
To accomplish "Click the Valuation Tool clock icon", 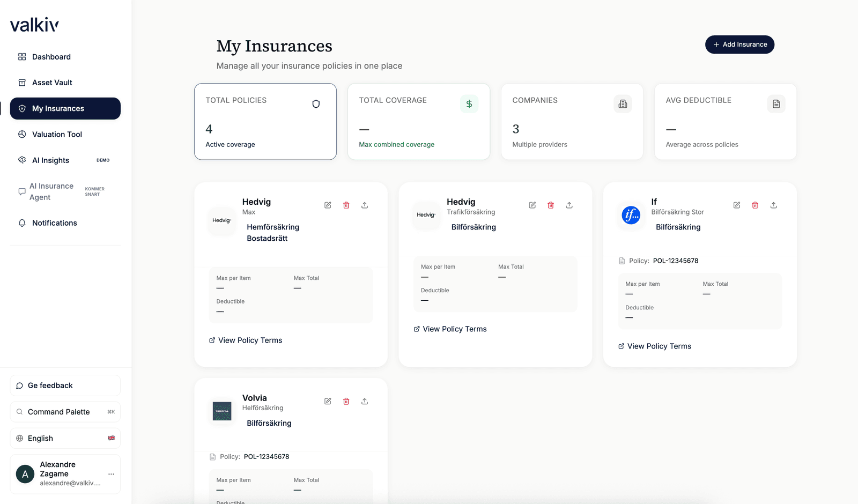I will click(x=21, y=134).
